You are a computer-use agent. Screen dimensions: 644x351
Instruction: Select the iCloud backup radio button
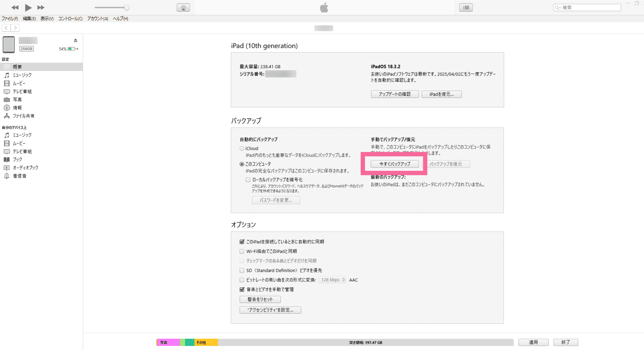pos(242,148)
